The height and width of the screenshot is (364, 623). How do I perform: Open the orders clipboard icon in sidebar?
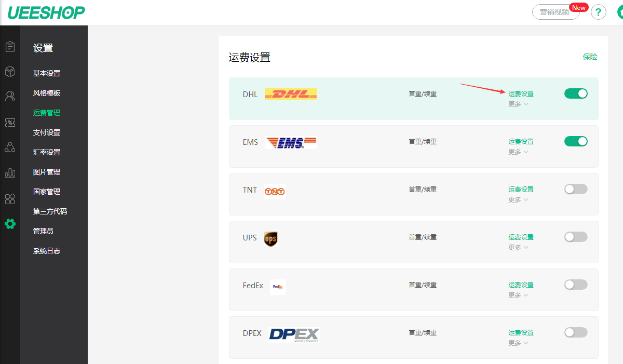pos(10,47)
